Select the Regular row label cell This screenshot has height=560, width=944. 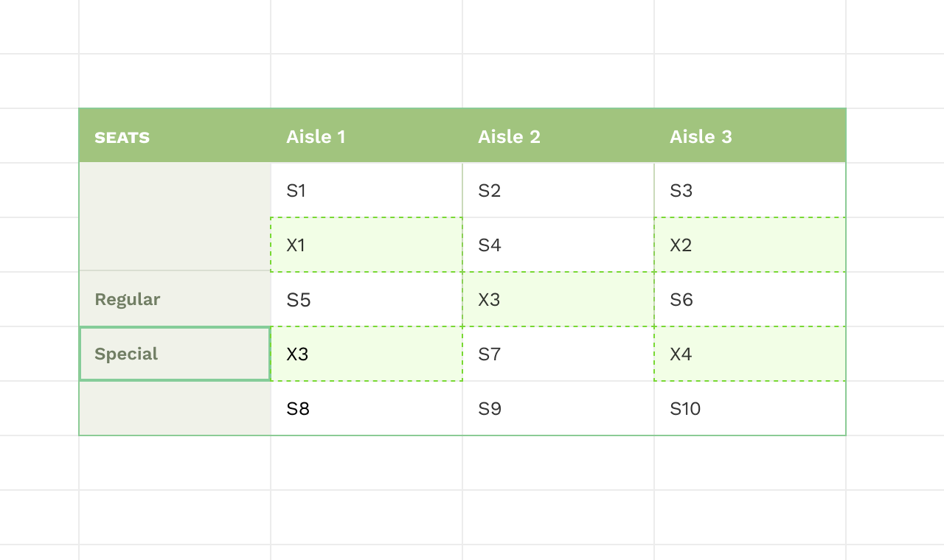pos(175,299)
